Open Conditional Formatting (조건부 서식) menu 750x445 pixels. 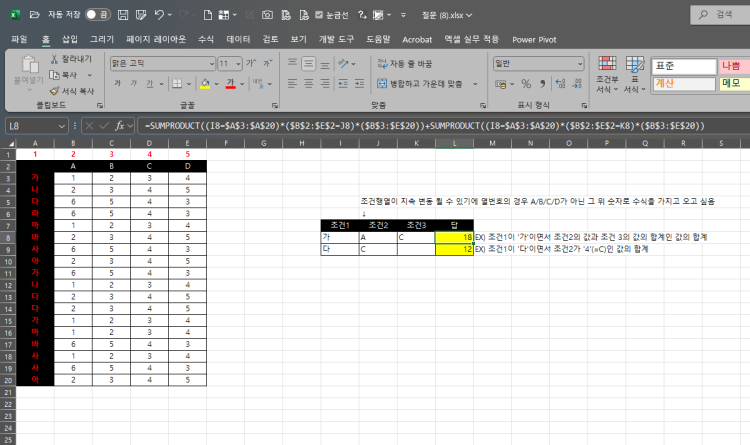tap(607, 74)
